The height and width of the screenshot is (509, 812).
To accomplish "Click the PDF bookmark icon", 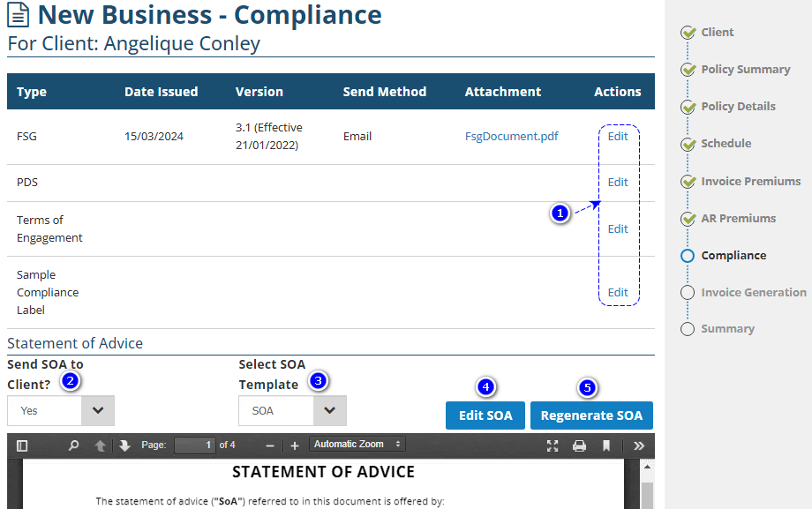I will click(x=606, y=445).
